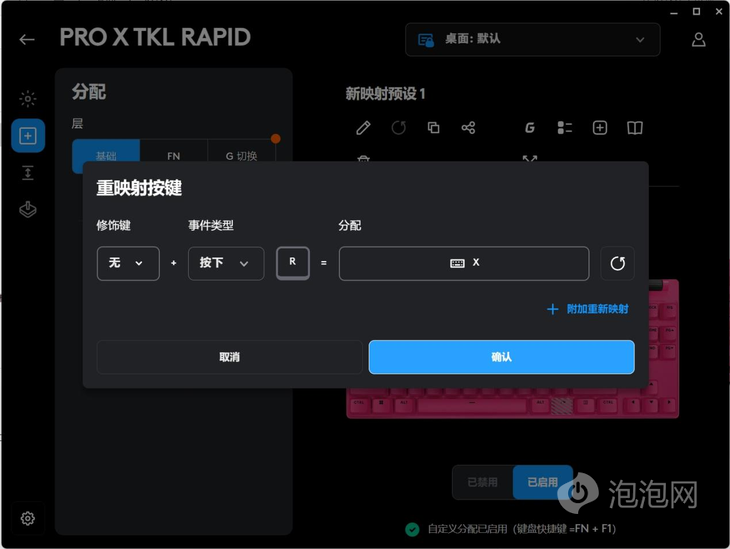Reset preset with the circular arrow icon

[x=399, y=128]
